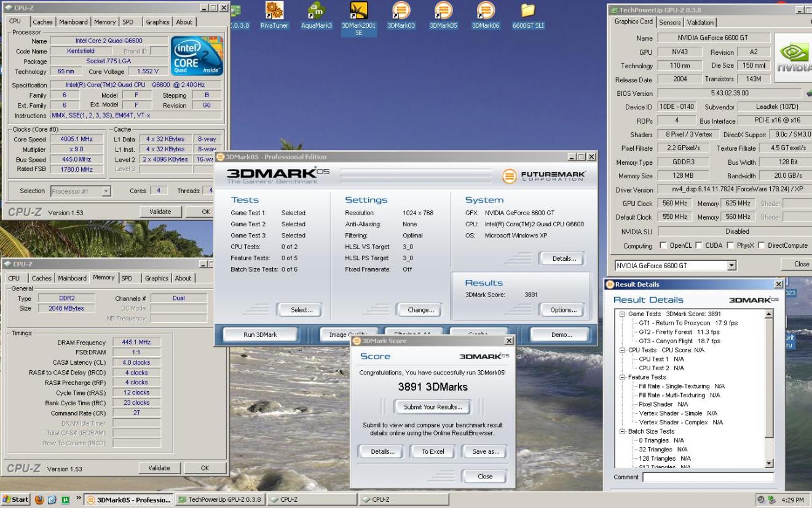Open the RivaTuner desktop icon
The height and width of the screenshot is (508, 812).
point(274,15)
